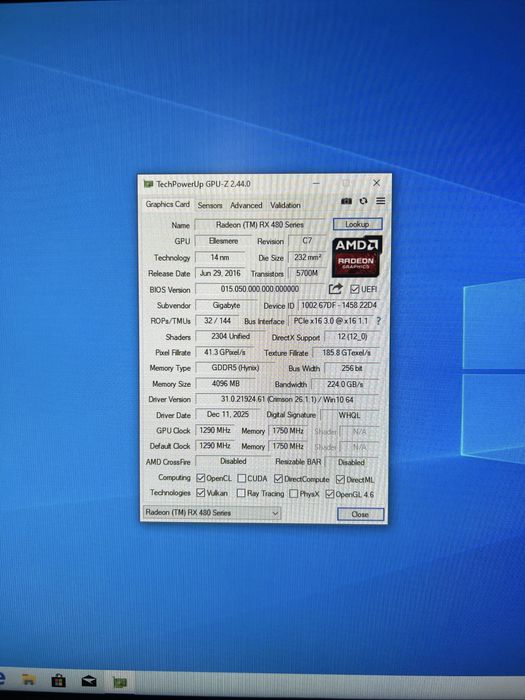Screen dimensions: 525x700
Task: Click the Memory Size 4096 MB value
Action: click(x=226, y=383)
